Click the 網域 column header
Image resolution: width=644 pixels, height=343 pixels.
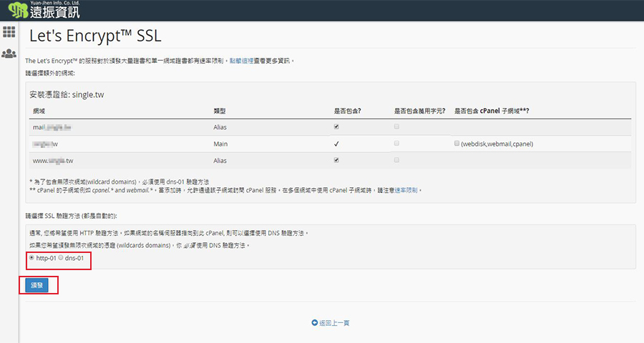(x=39, y=111)
